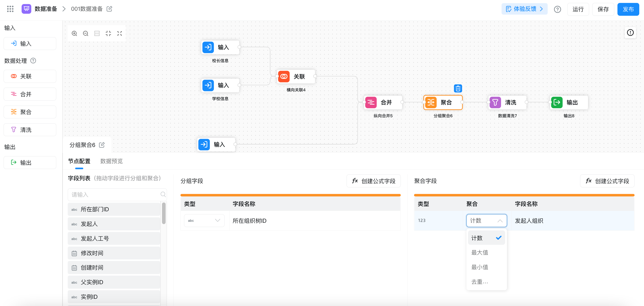Select the bottom unlabeled 输入 node
This screenshot has width=644, height=306.
point(216,144)
